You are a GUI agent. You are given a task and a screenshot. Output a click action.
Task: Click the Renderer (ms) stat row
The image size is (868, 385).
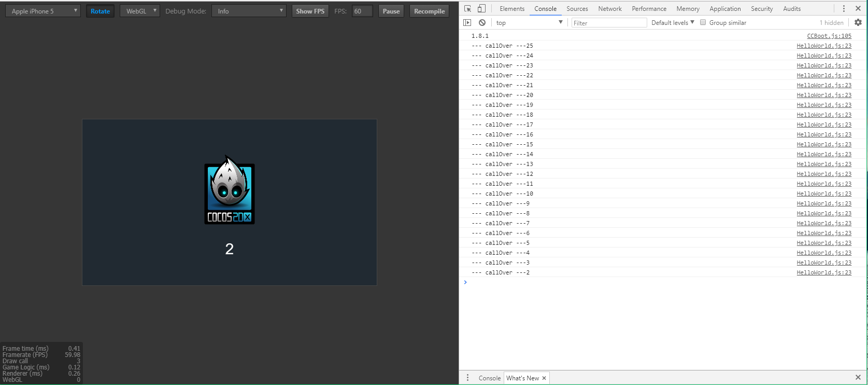[41, 374]
